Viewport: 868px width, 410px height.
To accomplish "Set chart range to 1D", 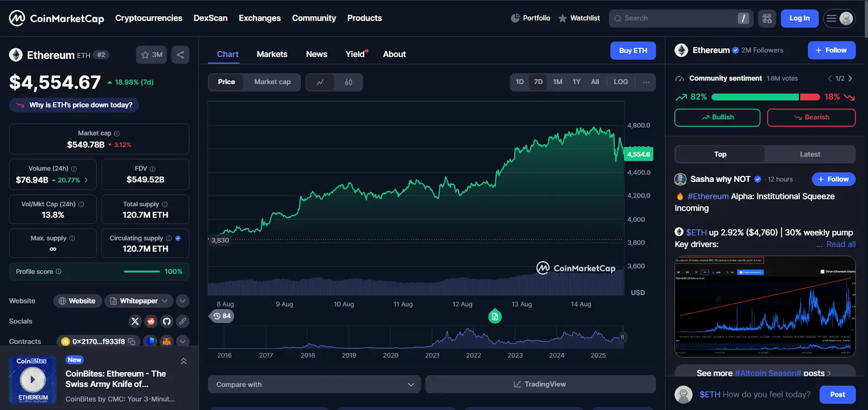I will coord(520,82).
